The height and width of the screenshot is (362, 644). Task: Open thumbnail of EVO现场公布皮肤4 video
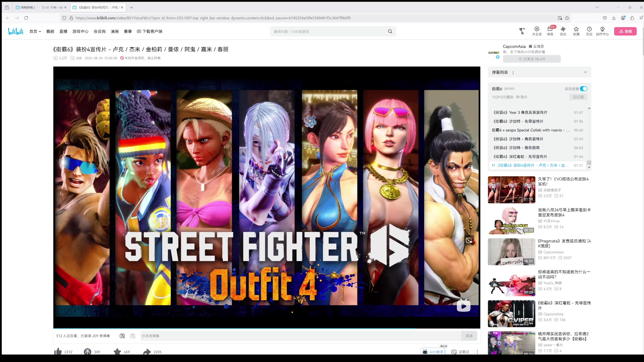(512, 190)
